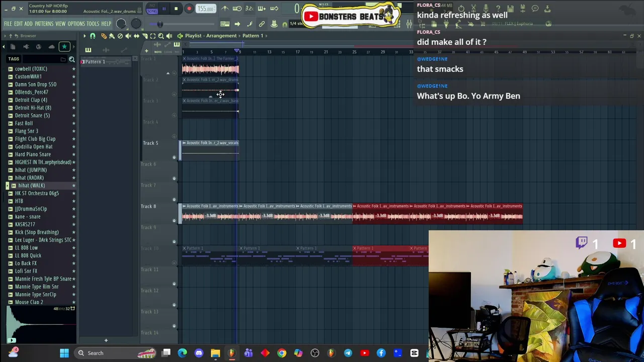Click the metronome icon in top toolbar
Viewport: 644px width, 362px height.
tap(225, 8)
